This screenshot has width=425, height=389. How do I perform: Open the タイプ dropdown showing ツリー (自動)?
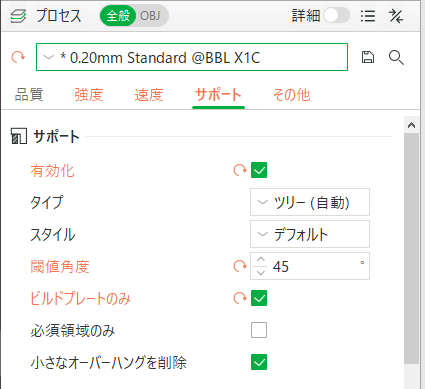point(310,202)
